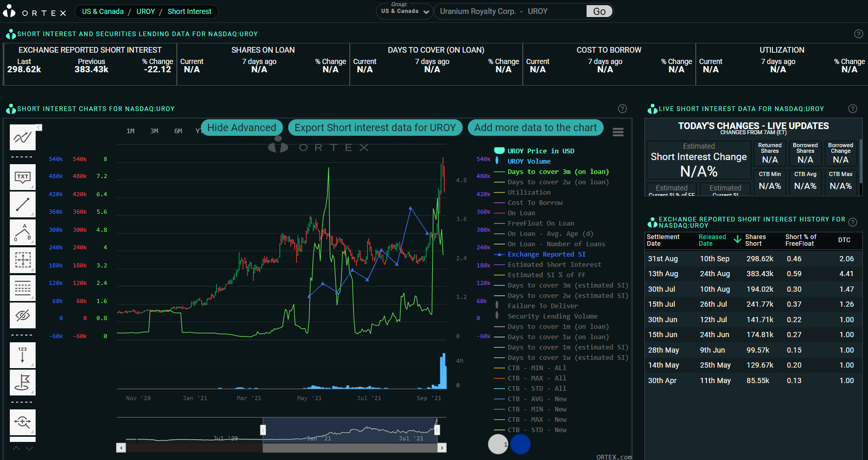Export Short interest data for UROY

[x=375, y=128]
